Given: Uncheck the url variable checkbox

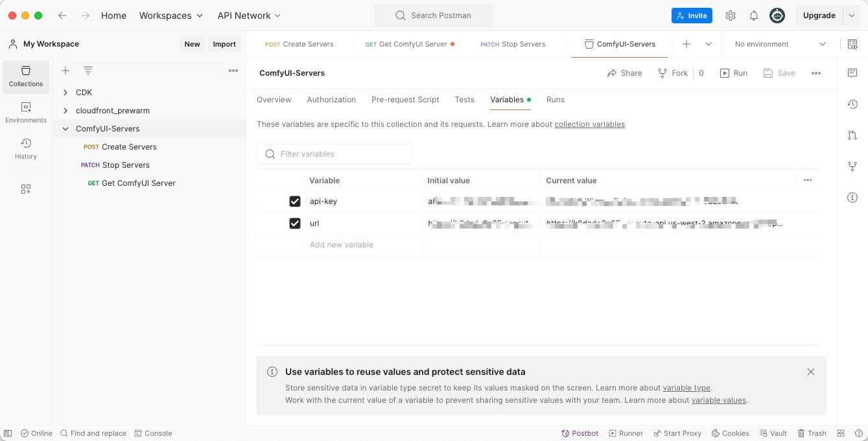Looking at the screenshot, I should point(295,223).
